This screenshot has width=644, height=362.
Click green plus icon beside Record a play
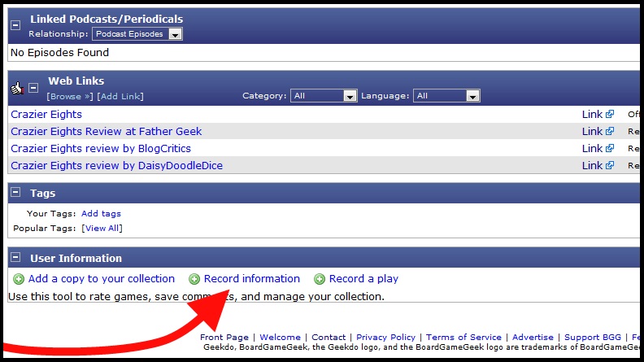(x=320, y=279)
